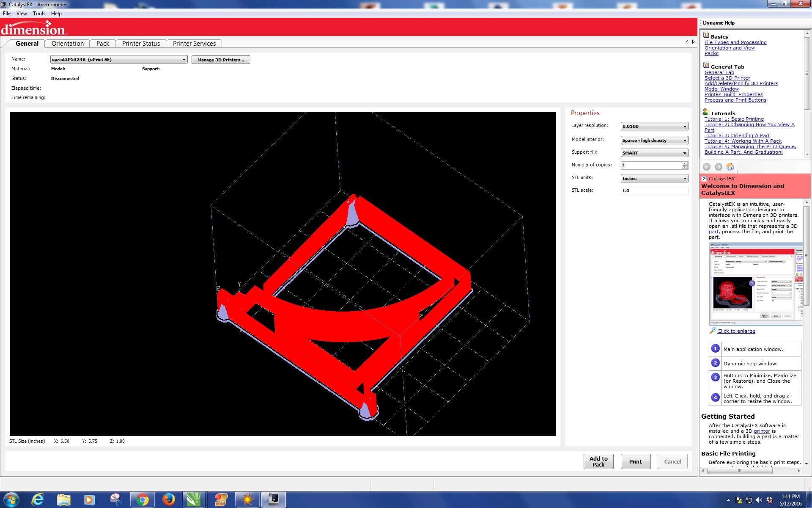The height and width of the screenshot is (508, 812).
Task: Switch to Google Chrome in taskbar
Action: click(x=143, y=500)
